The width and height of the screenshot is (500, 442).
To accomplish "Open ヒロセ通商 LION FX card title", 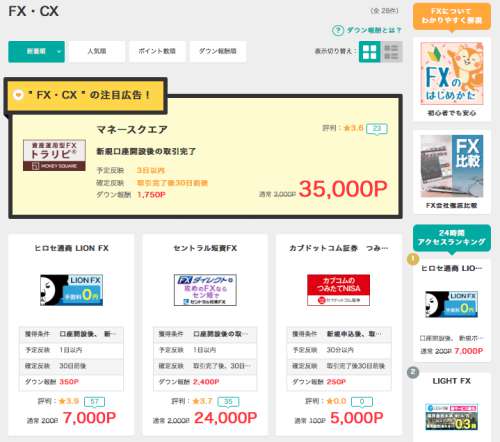I will pos(71,248).
